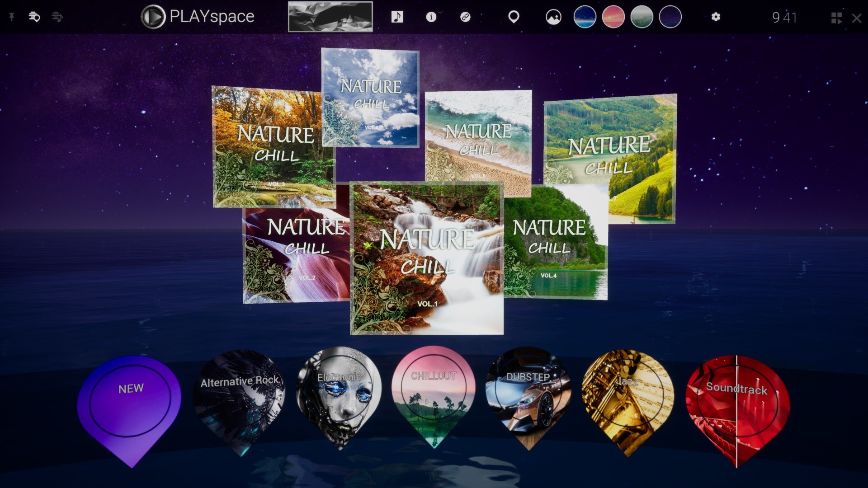
Task: Click the Nature Chill Vol.1 album cover
Action: click(426, 258)
